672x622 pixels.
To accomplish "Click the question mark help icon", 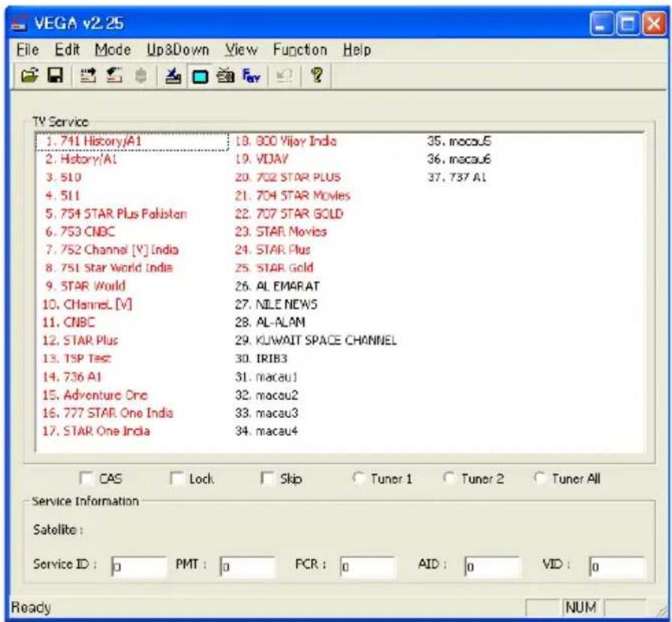I will coord(317,75).
